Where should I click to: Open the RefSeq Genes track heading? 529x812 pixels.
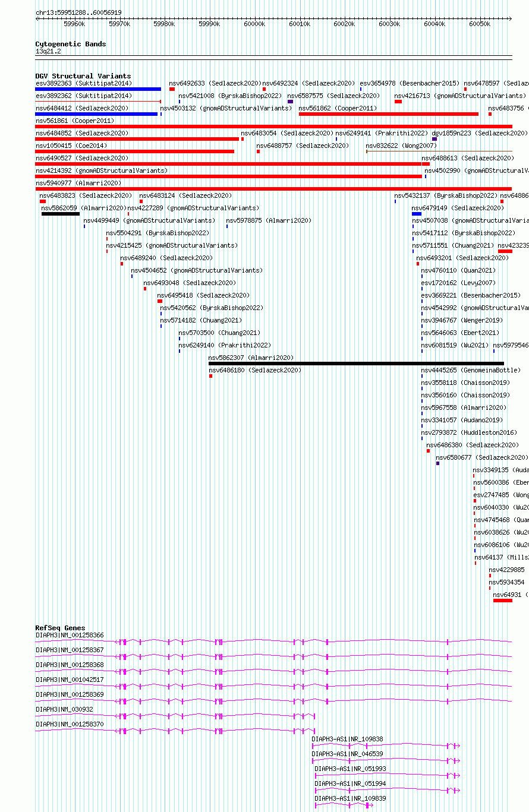coord(60,628)
